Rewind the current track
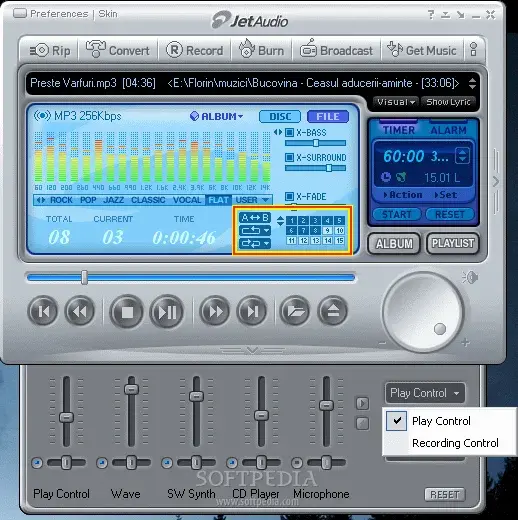 click(80, 311)
